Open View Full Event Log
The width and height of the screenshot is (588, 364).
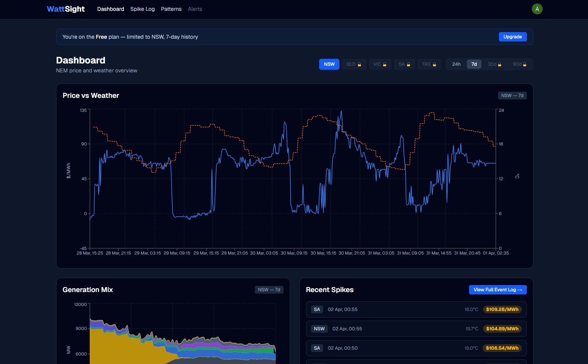[x=498, y=290]
